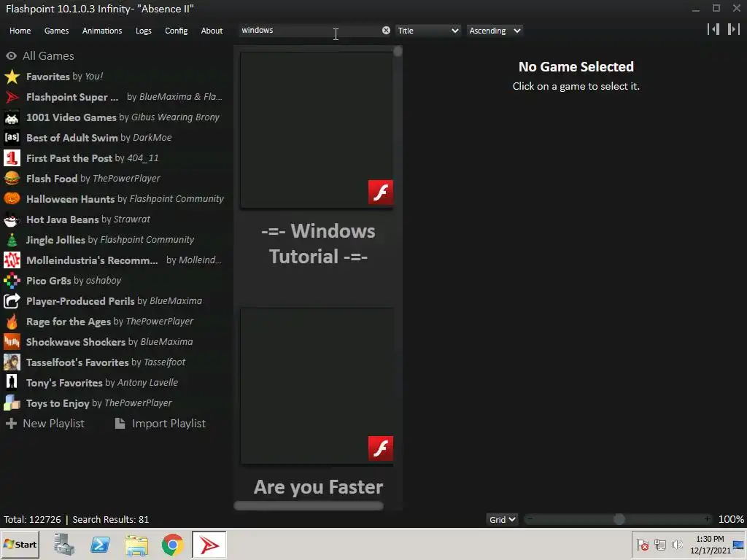The image size is (747, 560).
Task: Click the Player-Produced Perils share icon
Action: [12, 301]
